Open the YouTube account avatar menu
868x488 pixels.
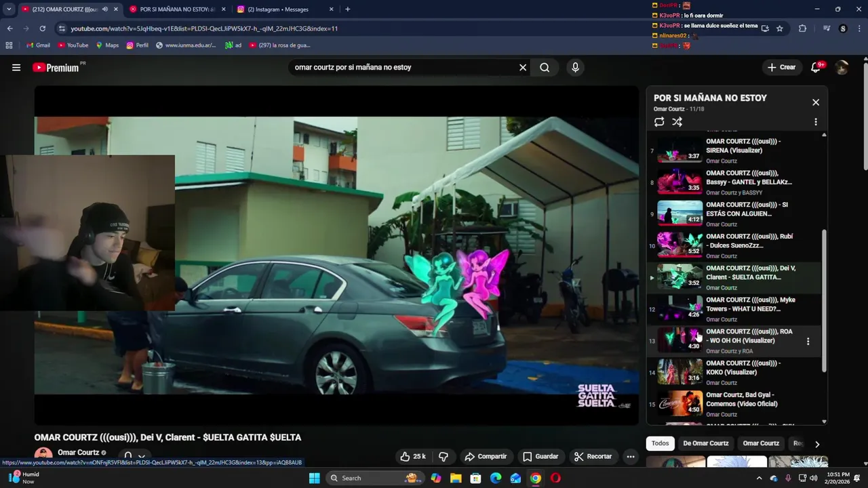(842, 67)
